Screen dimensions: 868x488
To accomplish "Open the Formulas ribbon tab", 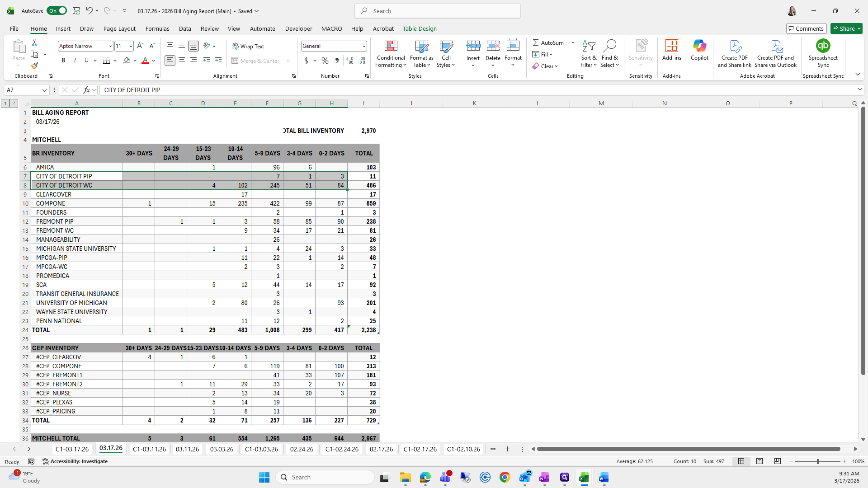I will (157, 28).
